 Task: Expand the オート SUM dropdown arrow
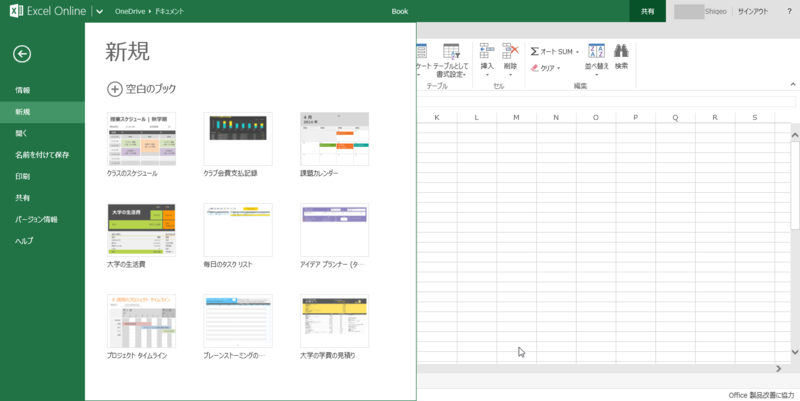coord(577,52)
